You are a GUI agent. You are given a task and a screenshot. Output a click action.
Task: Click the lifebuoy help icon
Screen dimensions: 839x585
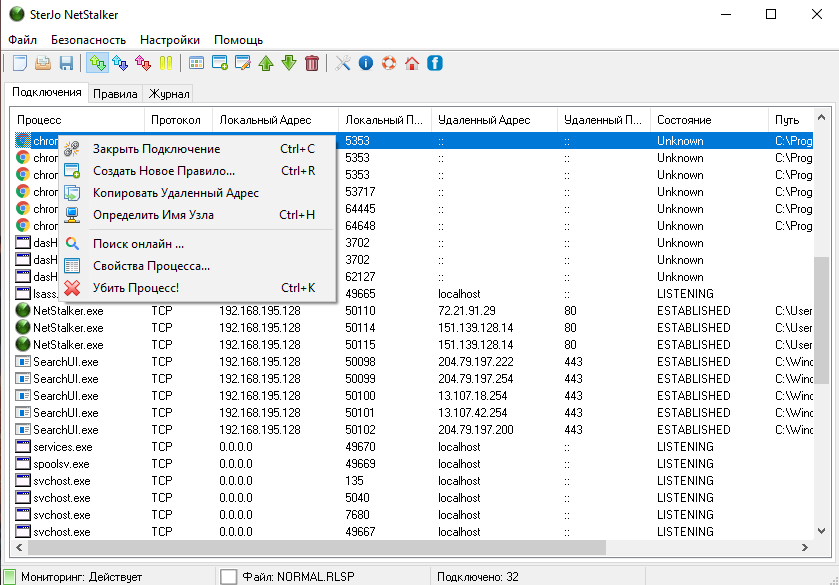point(388,63)
